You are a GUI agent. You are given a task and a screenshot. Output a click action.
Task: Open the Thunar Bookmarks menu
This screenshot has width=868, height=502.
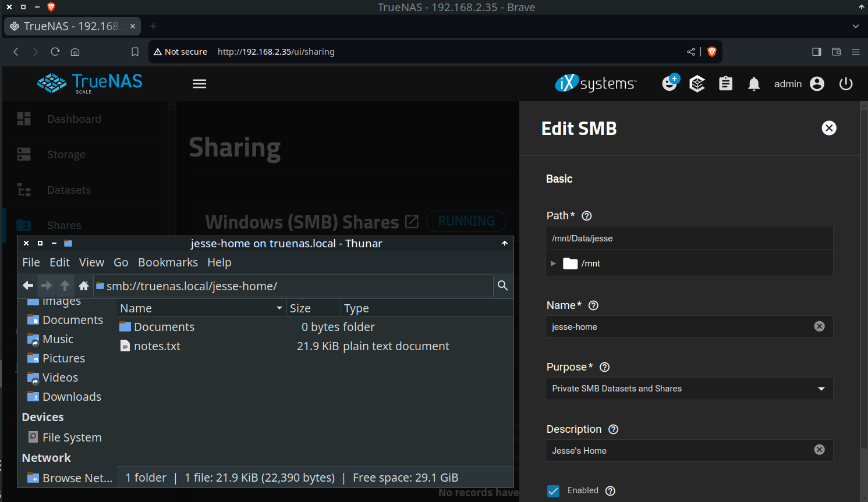point(168,262)
